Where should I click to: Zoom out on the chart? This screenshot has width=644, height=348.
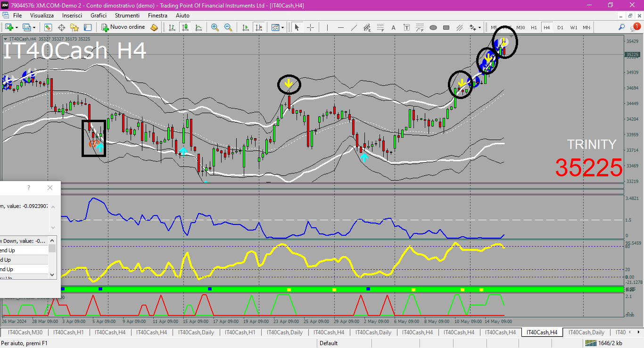[228, 27]
